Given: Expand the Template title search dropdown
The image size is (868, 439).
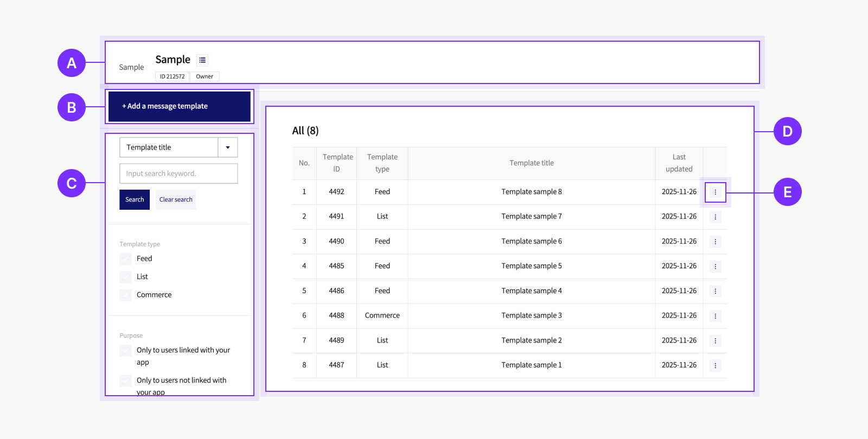Looking at the screenshot, I should pos(169,147).
